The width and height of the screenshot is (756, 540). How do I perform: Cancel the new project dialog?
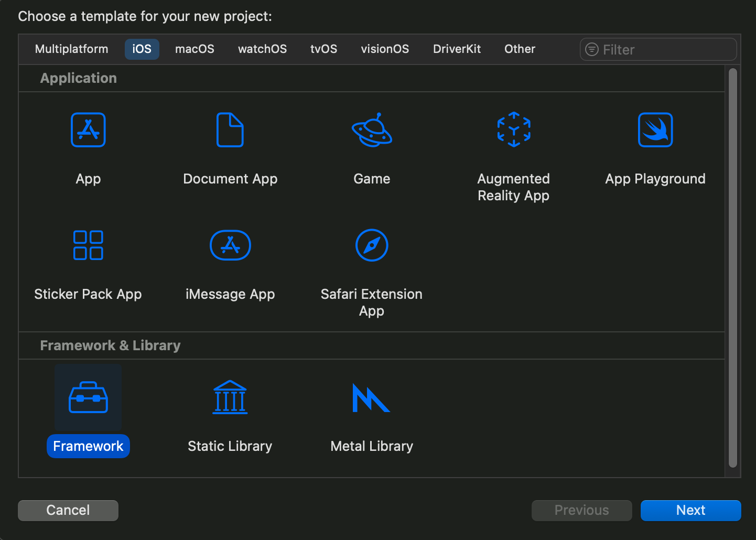pyautogui.click(x=68, y=510)
